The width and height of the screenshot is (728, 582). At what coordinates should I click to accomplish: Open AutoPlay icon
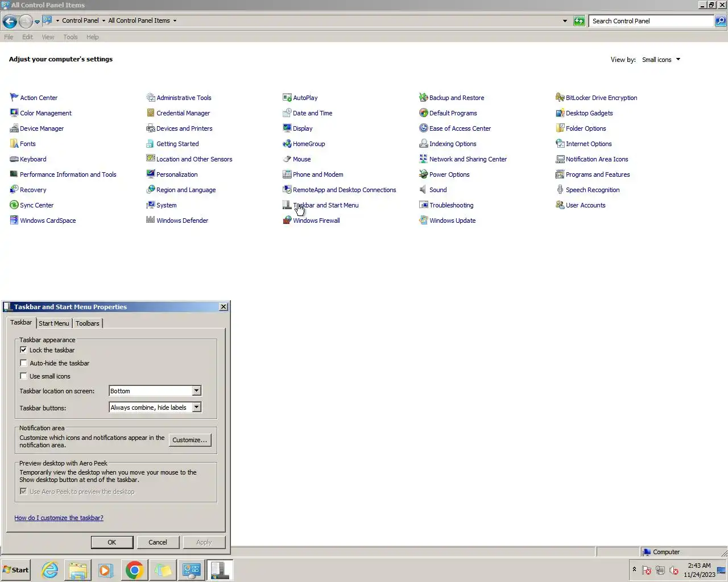[287, 98]
